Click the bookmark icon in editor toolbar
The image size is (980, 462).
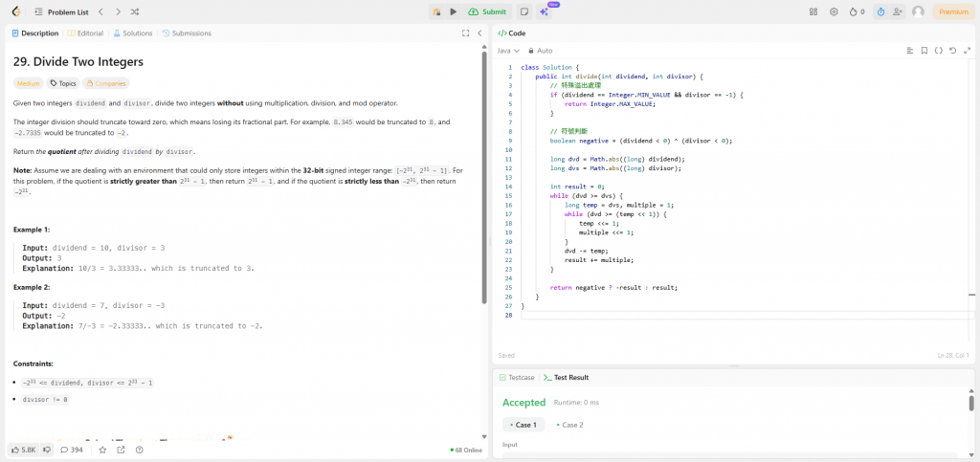click(924, 51)
